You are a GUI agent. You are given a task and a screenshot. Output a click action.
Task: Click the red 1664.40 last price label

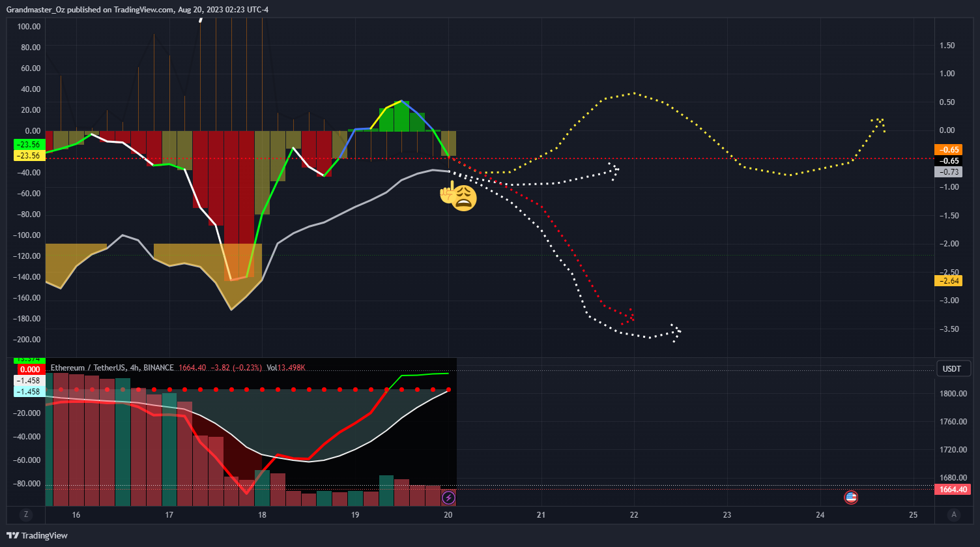pos(953,490)
